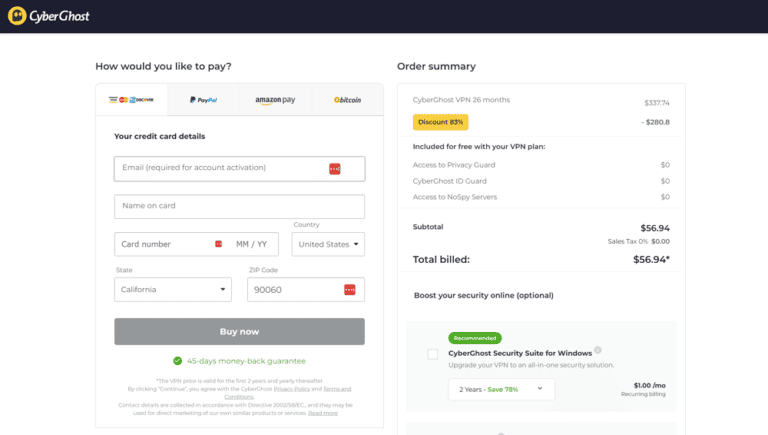
Task: Select the Bitcoin payment tab
Action: point(347,100)
